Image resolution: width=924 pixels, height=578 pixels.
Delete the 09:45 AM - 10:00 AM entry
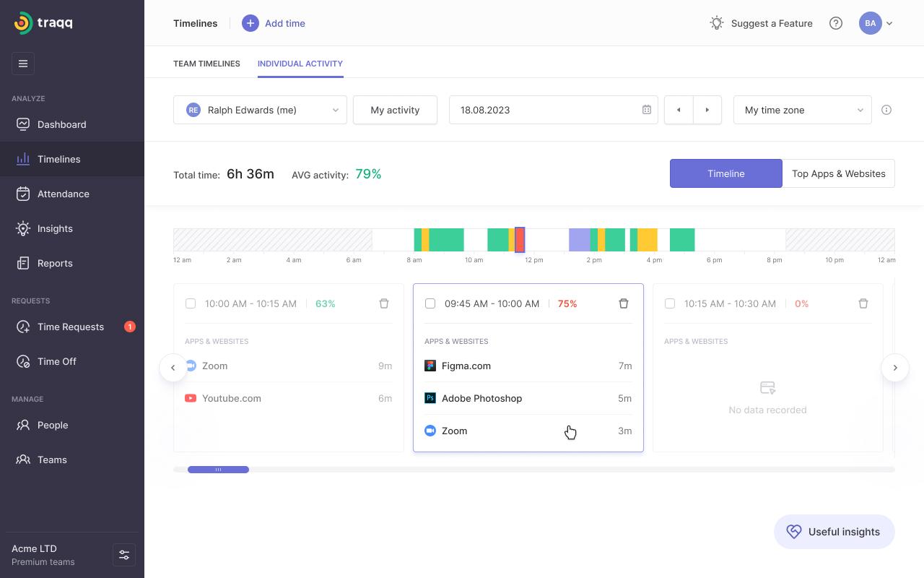click(x=624, y=303)
